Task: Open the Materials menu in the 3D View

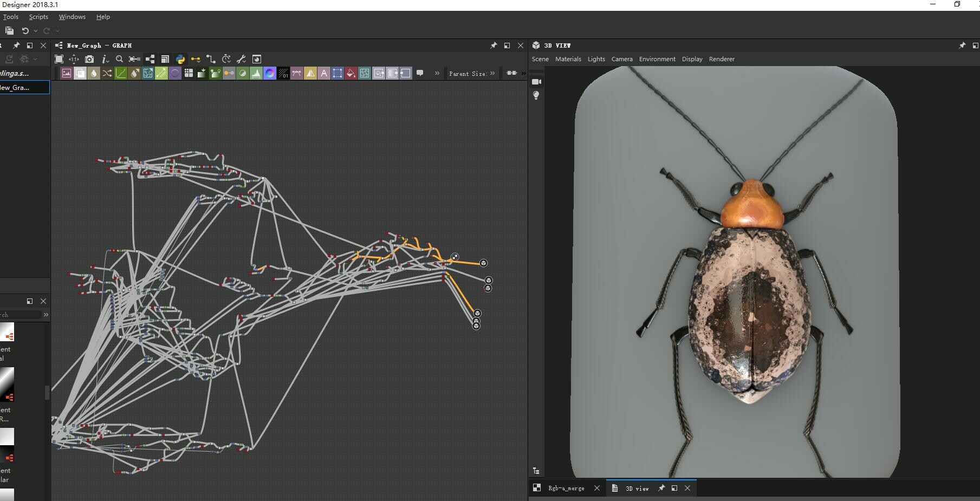Action: [x=568, y=59]
